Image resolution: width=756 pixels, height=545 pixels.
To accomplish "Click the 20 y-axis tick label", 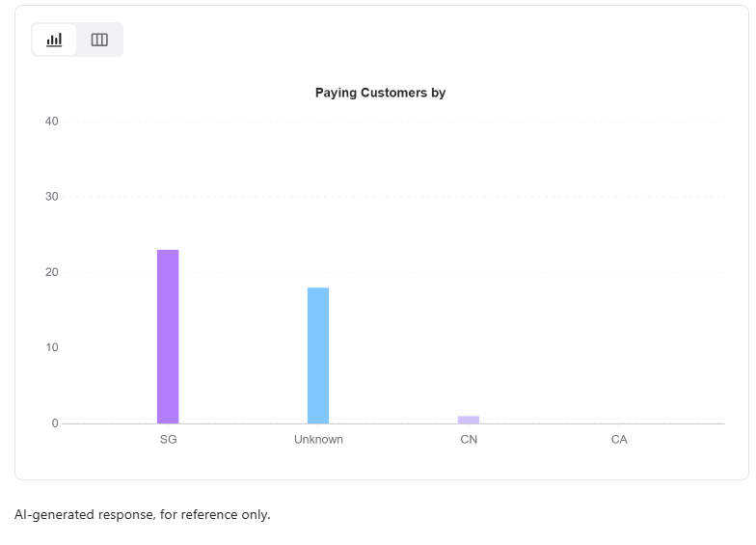I will tap(51, 272).
